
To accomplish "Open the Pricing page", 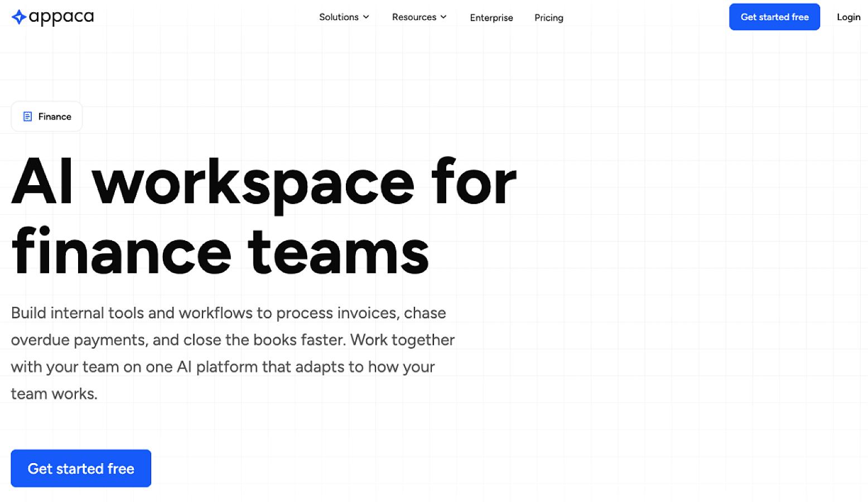I will tap(549, 18).
